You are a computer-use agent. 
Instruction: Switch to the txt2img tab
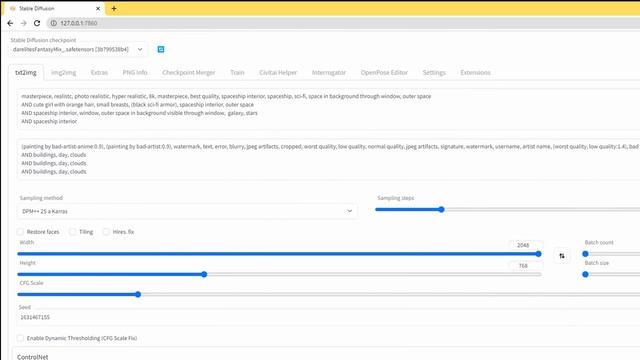pyautogui.click(x=26, y=73)
